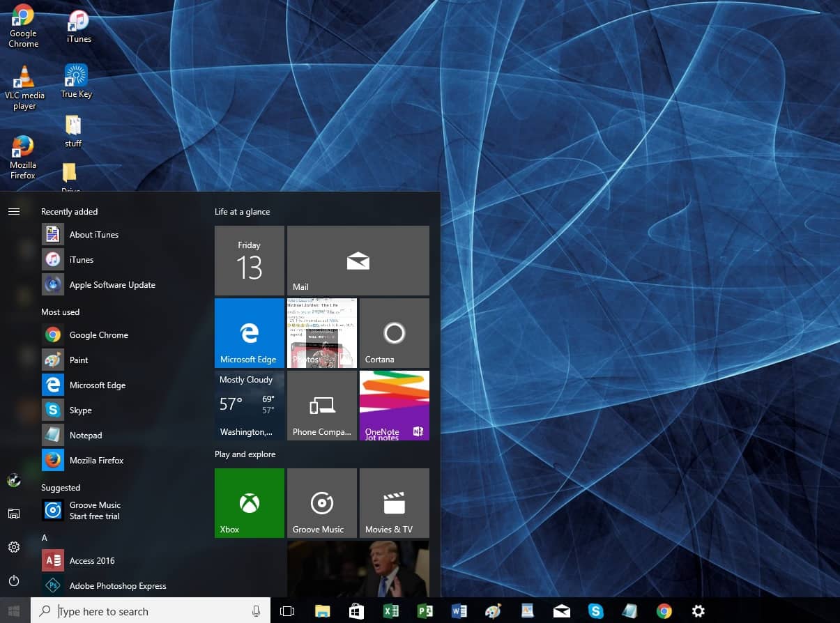Screen dimensions: 840x623
Task: Select the VLC media player desktop icon
Action: [24, 88]
